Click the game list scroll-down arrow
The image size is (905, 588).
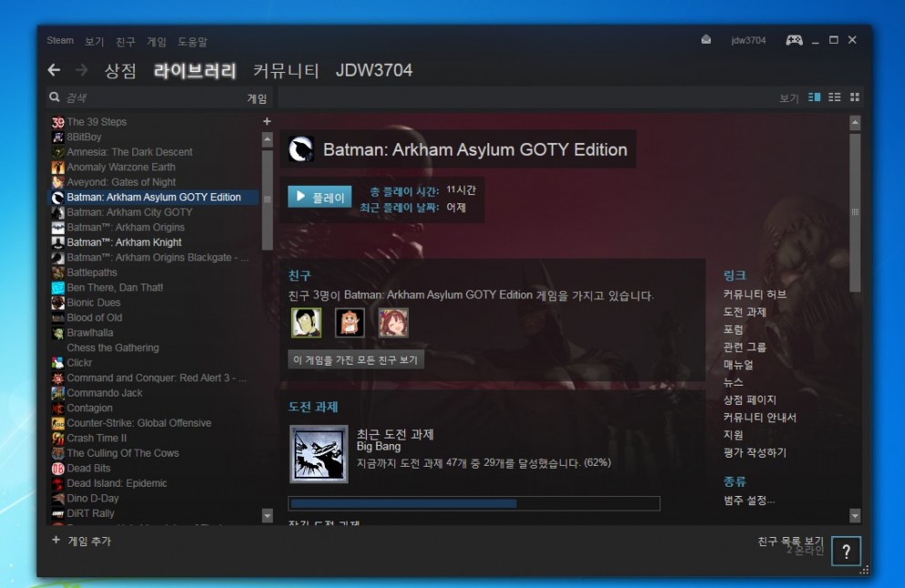(267, 515)
